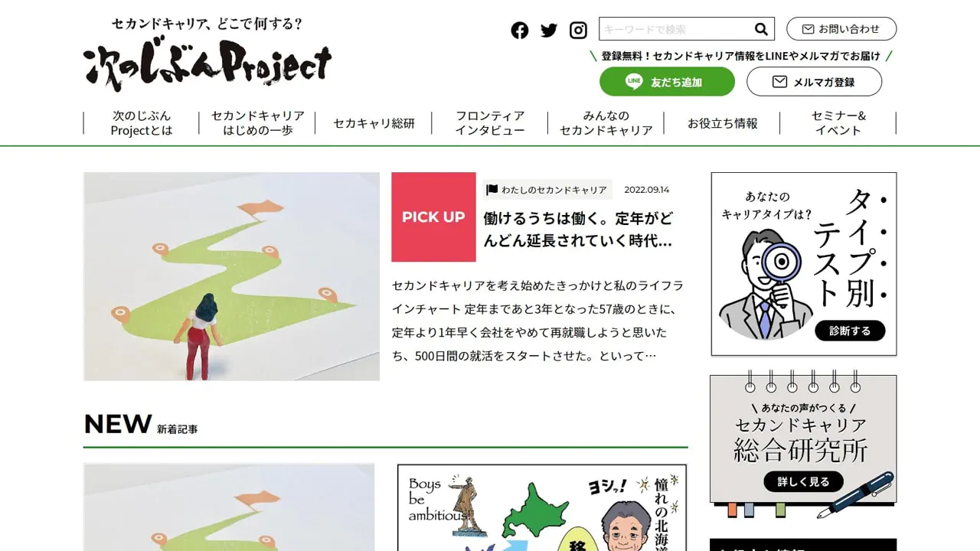Open the Facebook icon link
The width and height of the screenshot is (980, 551).
pos(520,31)
